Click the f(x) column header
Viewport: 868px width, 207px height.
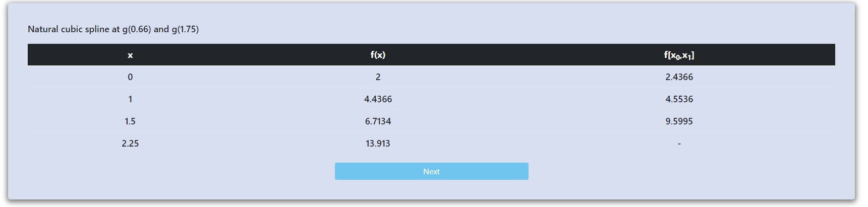point(378,55)
